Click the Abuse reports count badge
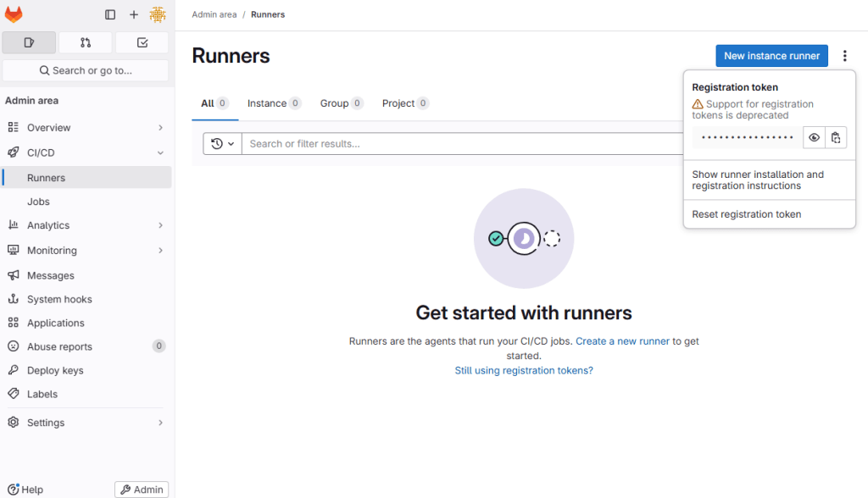Viewport: 868px width, 498px height. (x=159, y=346)
